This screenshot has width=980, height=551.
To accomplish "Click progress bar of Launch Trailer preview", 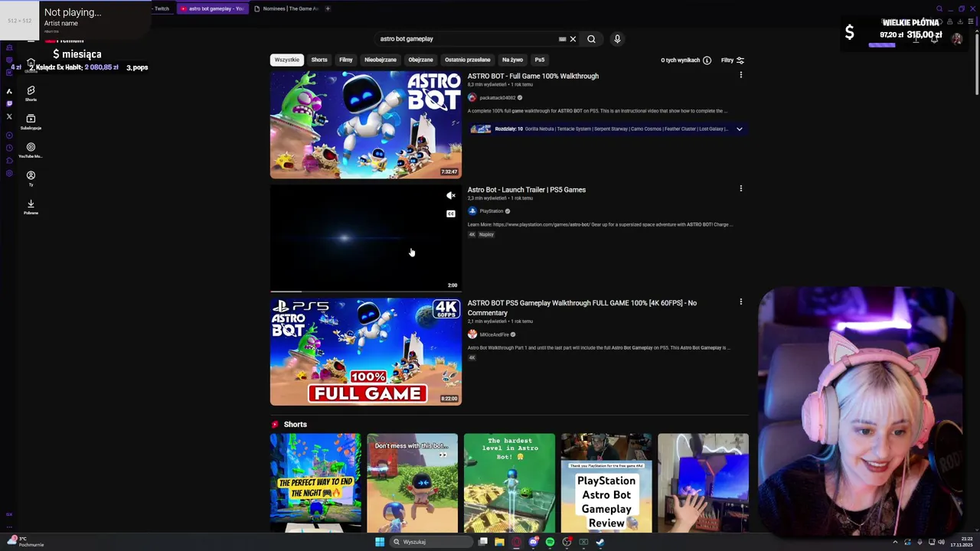I will point(366,291).
